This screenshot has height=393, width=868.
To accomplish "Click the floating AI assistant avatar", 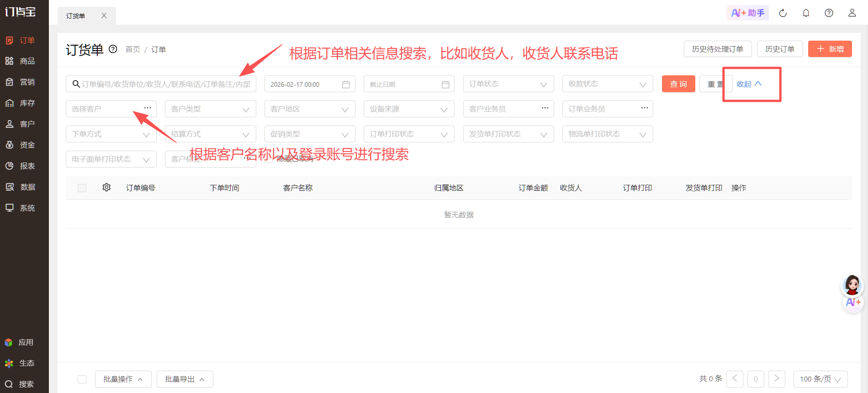I will coord(852,285).
